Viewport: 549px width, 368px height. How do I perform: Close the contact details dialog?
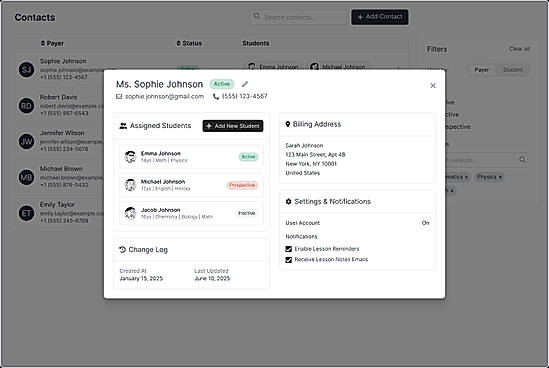click(x=433, y=85)
